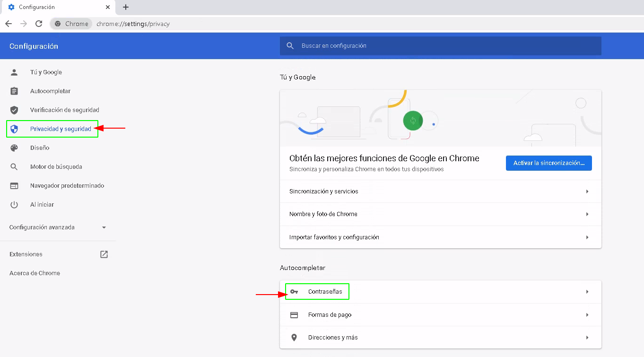Click arrow on Sincronización y servicios row
This screenshot has width=644, height=357.
click(587, 192)
